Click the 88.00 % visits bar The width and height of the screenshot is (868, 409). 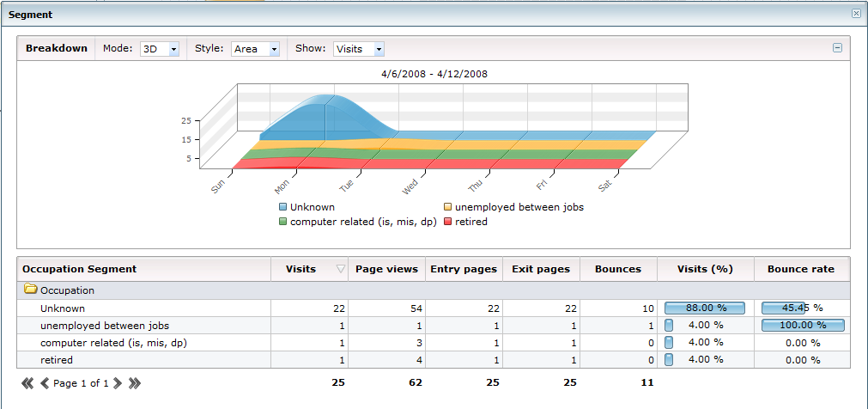[705, 308]
